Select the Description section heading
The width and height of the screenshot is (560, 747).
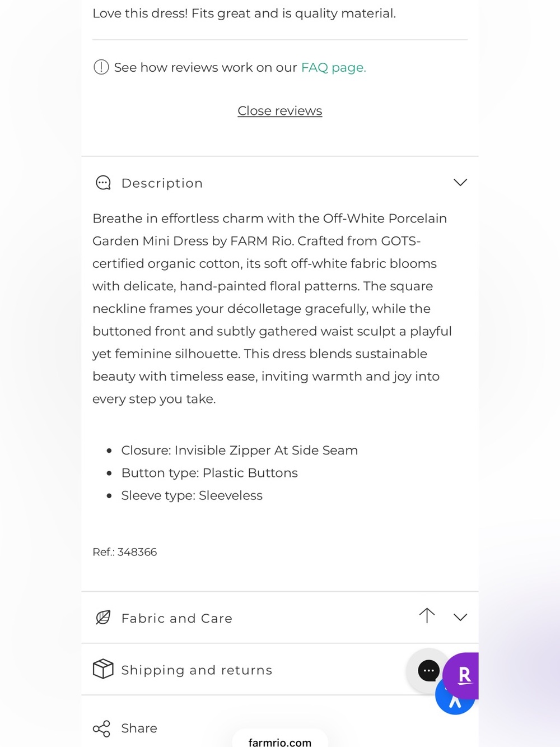coord(162,183)
